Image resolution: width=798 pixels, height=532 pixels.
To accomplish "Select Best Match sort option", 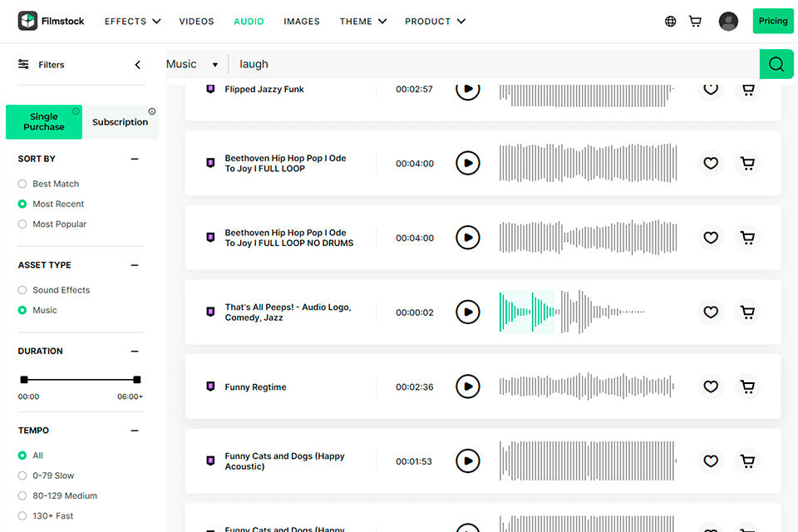I will (22, 184).
